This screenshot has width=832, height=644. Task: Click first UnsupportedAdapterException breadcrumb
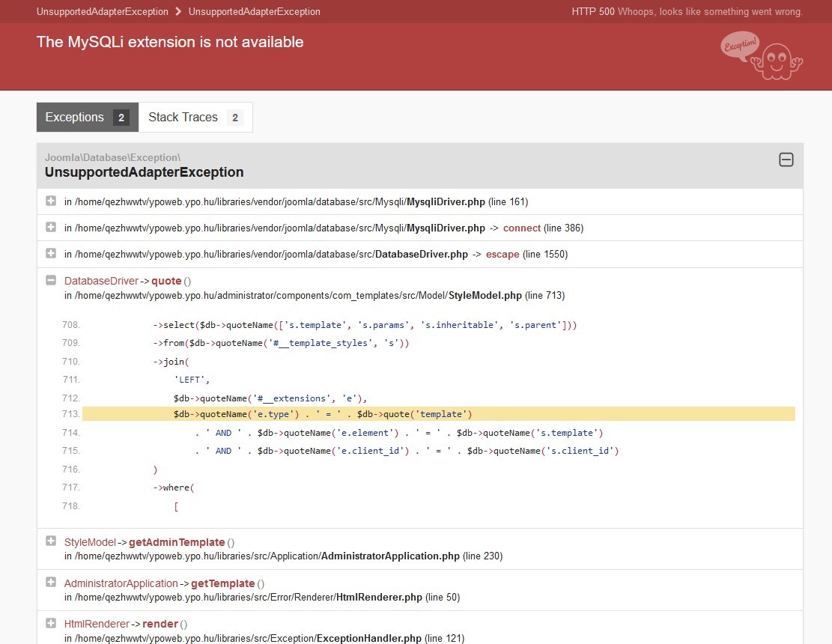(x=102, y=12)
